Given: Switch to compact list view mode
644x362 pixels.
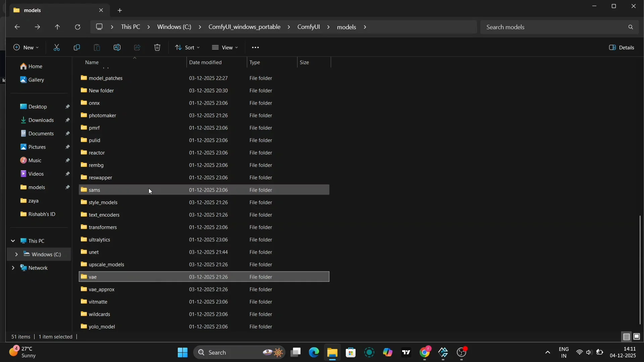Looking at the screenshot, I should click(627, 337).
